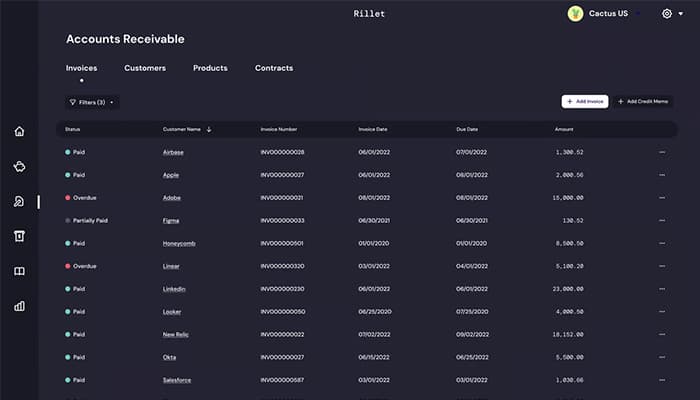Open the bar chart reports icon
This screenshot has width=700, height=400.
click(x=19, y=306)
